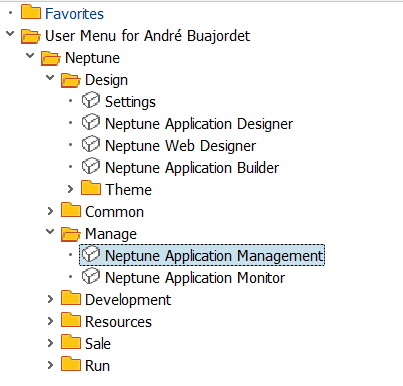The width and height of the screenshot is (403, 386).
Task: Select the Theme folder label
Action: point(129,190)
